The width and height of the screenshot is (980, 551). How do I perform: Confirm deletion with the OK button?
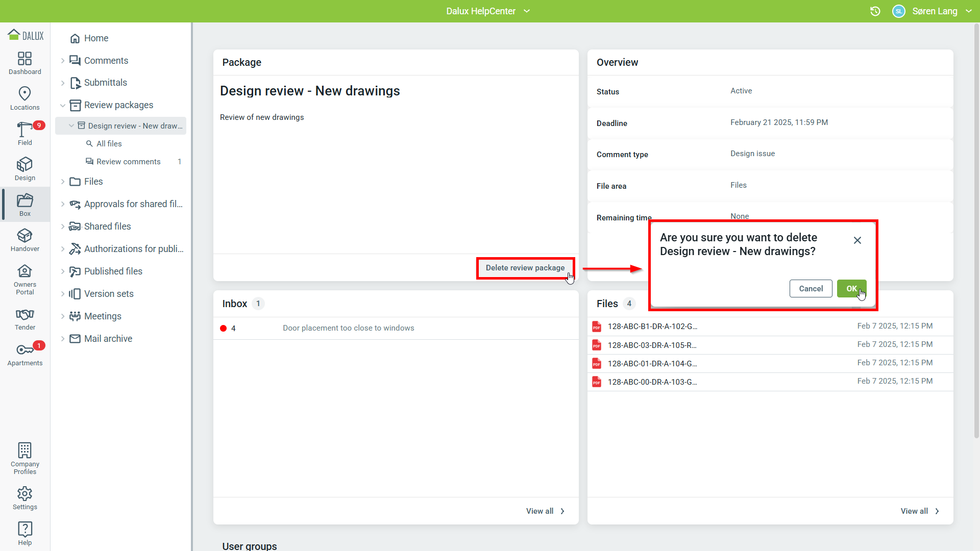tap(851, 289)
